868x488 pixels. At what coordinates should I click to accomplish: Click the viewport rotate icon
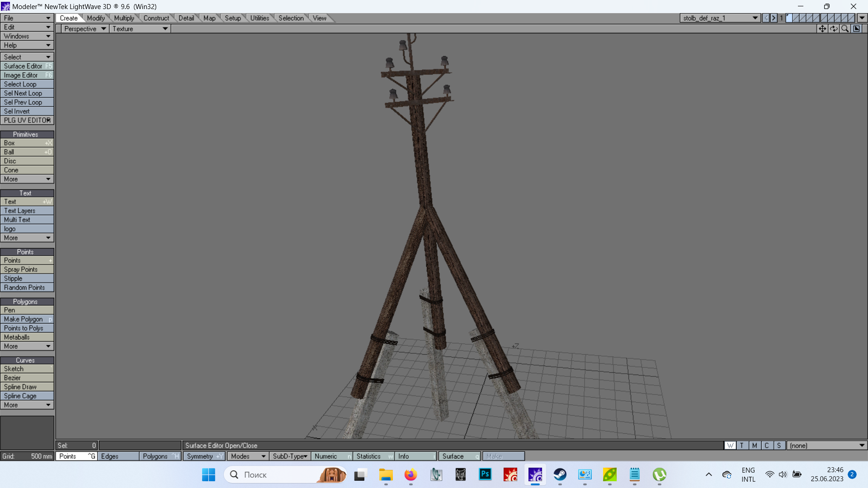(834, 28)
